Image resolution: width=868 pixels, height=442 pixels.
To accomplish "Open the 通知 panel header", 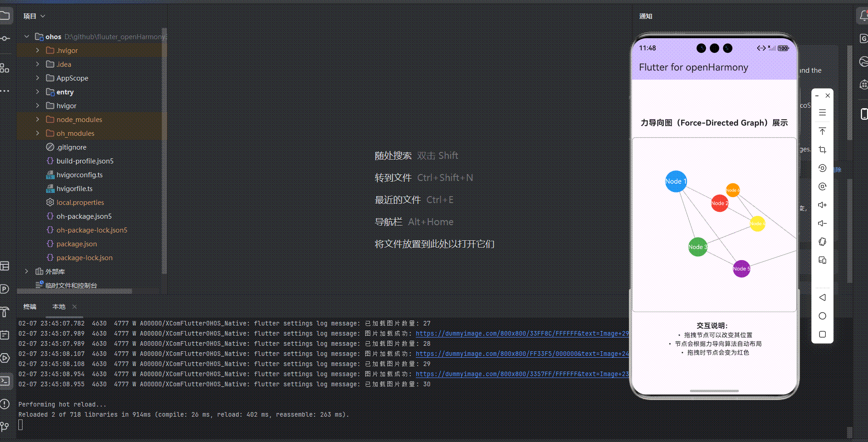I will (x=646, y=16).
